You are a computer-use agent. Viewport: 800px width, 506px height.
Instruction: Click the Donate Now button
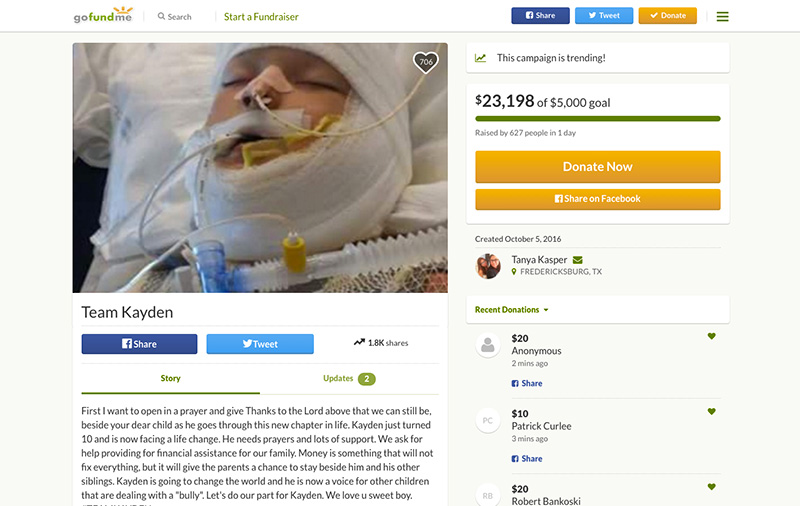(x=597, y=167)
